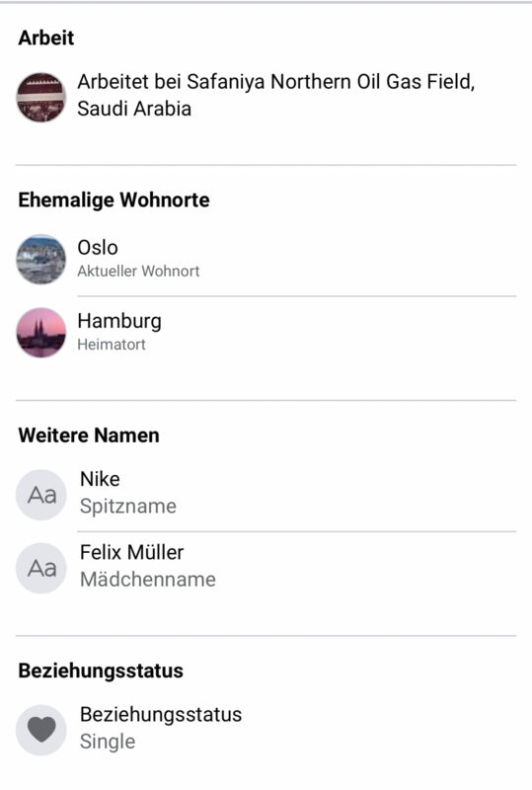Image resolution: width=532 pixels, height=790 pixels.
Task: Click the Arbeit section heading
Action: point(46,38)
